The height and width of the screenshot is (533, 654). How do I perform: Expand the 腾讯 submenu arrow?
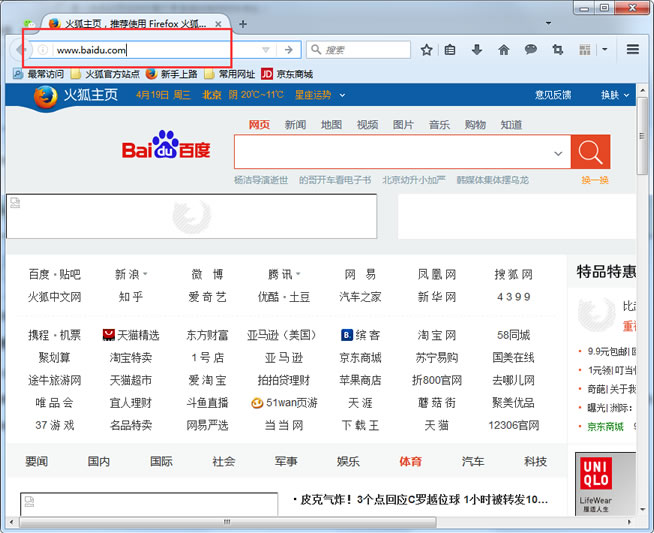(x=298, y=274)
